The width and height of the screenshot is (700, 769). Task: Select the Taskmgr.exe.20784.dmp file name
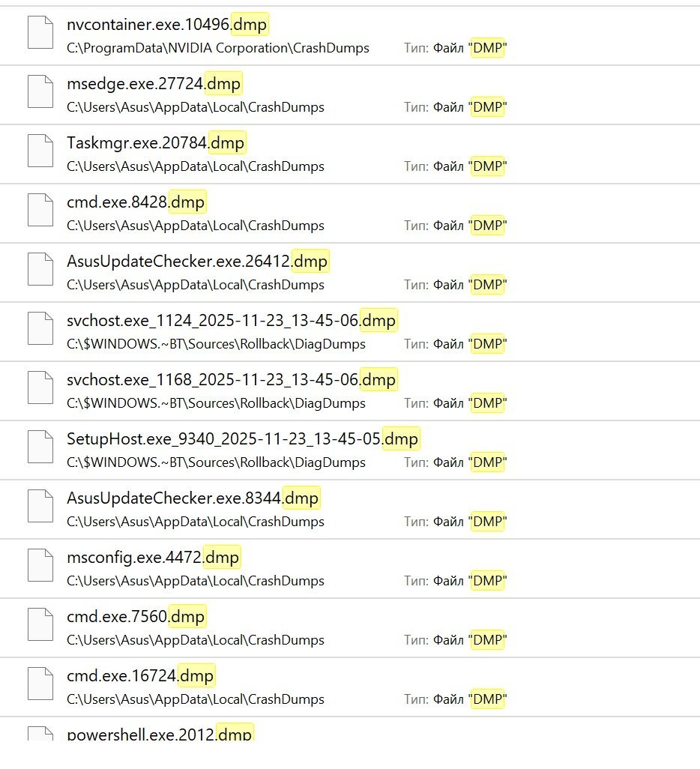tap(156, 143)
